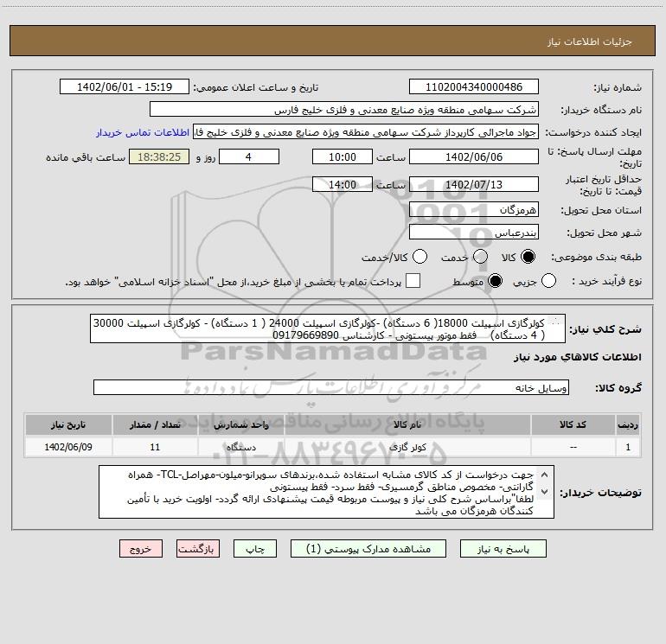Click the چاپ print button
The height and width of the screenshot is (644, 666).
[x=255, y=549]
